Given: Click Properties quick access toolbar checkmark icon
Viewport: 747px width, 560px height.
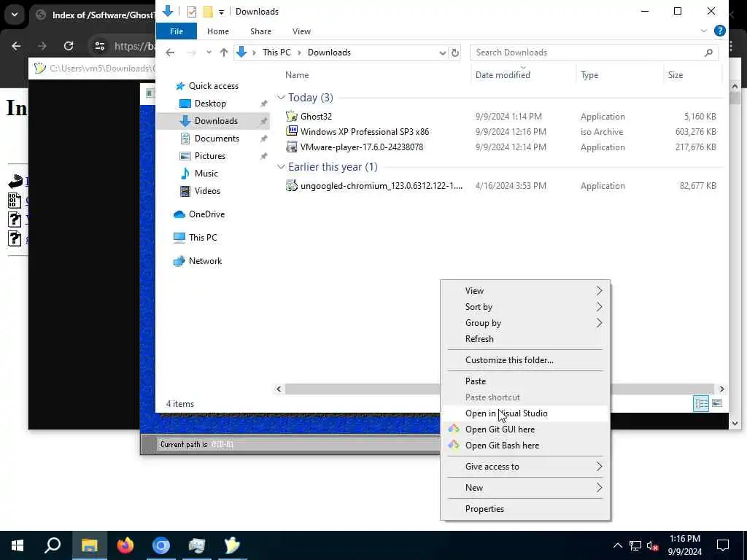Looking at the screenshot, I should tap(192, 12).
